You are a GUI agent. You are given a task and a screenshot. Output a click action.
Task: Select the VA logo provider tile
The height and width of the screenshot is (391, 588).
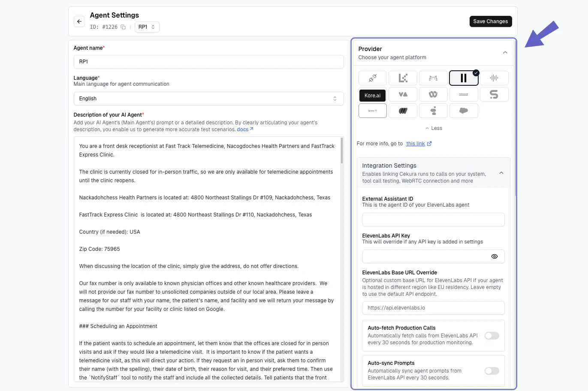coord(403,94)
